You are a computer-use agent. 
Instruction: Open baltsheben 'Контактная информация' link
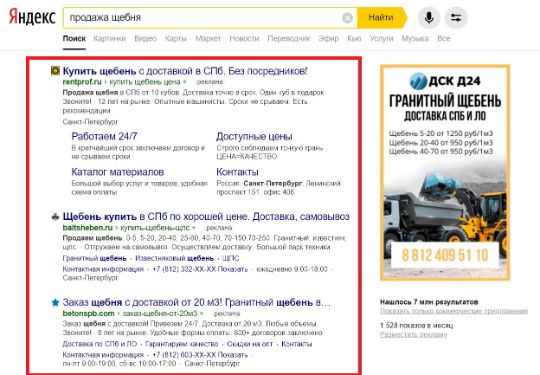(x=103, y=269)
